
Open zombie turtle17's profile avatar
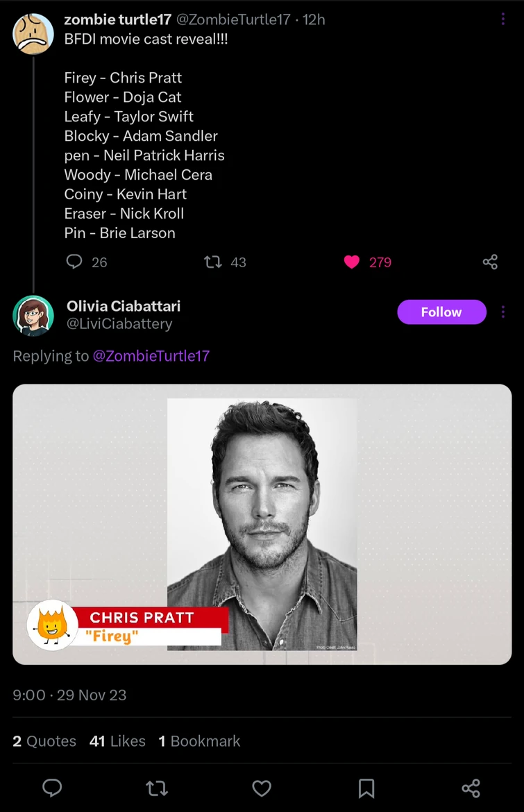click(x=33, y=33)
